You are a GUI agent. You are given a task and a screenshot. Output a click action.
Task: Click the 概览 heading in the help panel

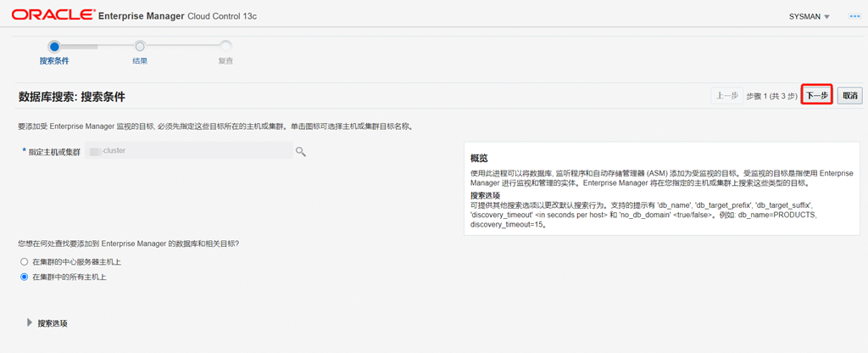[x=479, y=159]
